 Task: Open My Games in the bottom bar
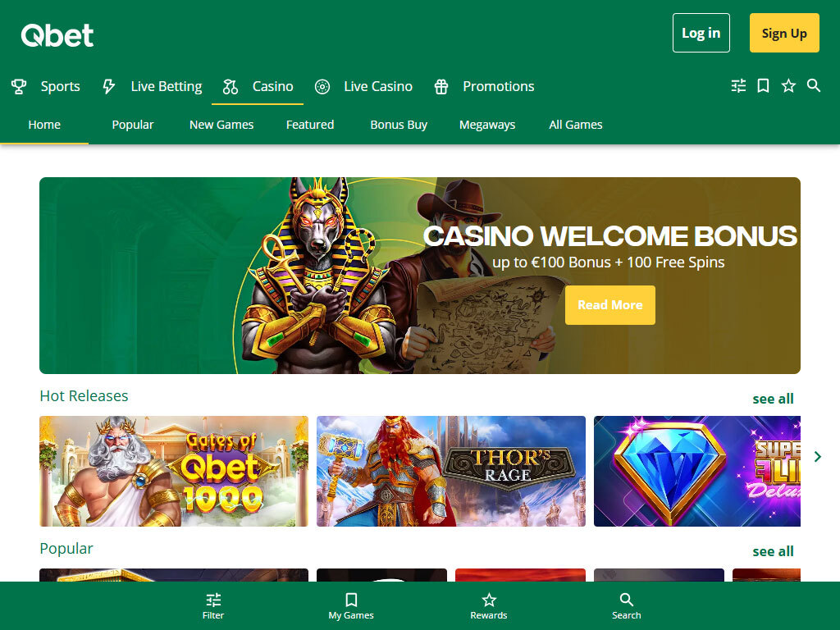351,606
